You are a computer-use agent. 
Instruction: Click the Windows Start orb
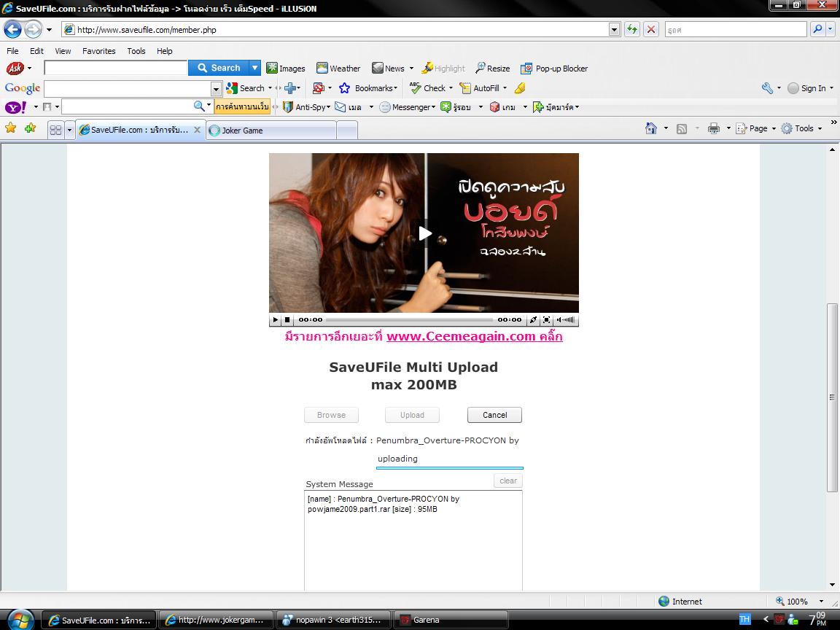pyautogui.click(x=20, y=619)
